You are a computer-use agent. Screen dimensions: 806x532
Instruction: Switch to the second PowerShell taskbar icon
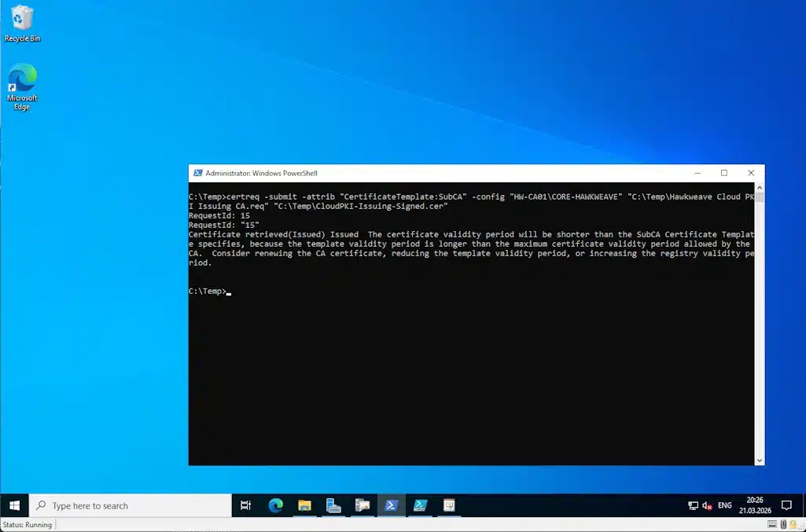420,505
